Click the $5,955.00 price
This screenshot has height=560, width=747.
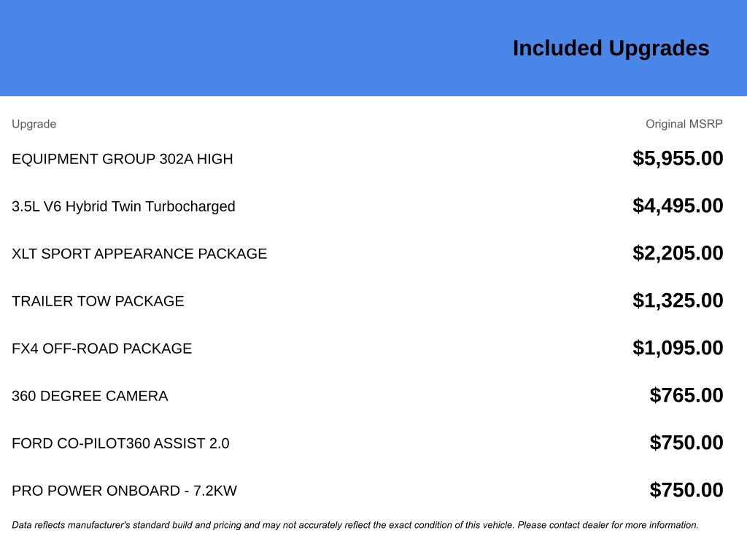[x=678, y=158]
